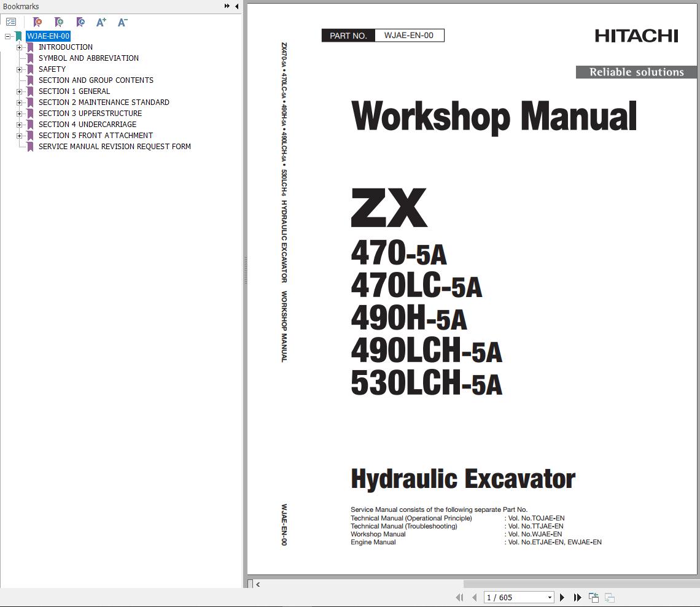The height and width of the screenshot is (607, 700).
Task: Click the 490LCH-5A model text
Action: click(x=427, y=350)
